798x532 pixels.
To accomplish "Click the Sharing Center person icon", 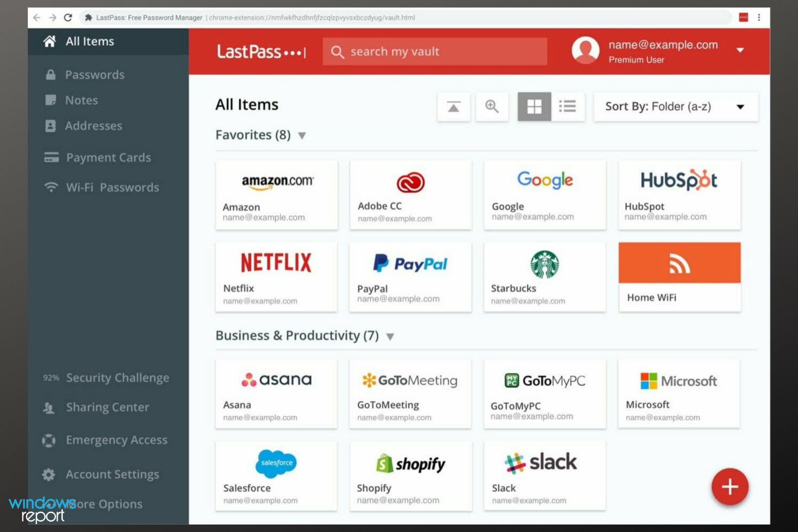I will pyautogui.click(x=49, y=408).
